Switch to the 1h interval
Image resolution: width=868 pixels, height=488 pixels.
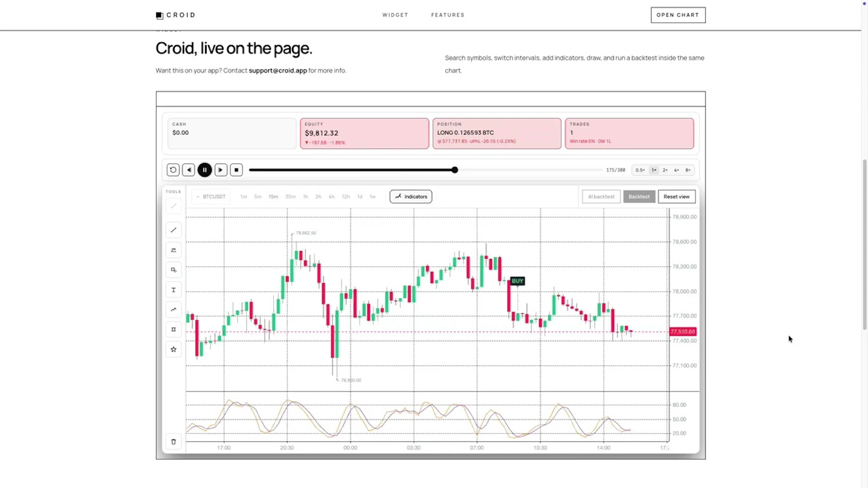pyautogui.click(x=305, y=197)
